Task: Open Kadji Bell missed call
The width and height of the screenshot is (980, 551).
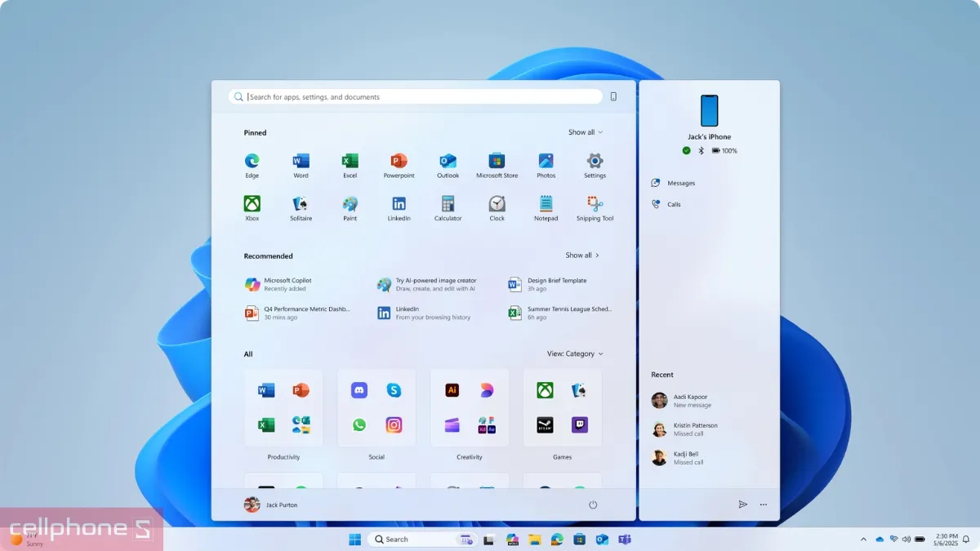Action: click(677, 458)
